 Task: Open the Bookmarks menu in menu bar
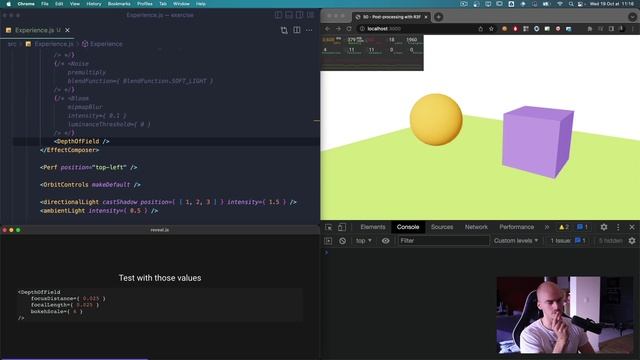119,4
